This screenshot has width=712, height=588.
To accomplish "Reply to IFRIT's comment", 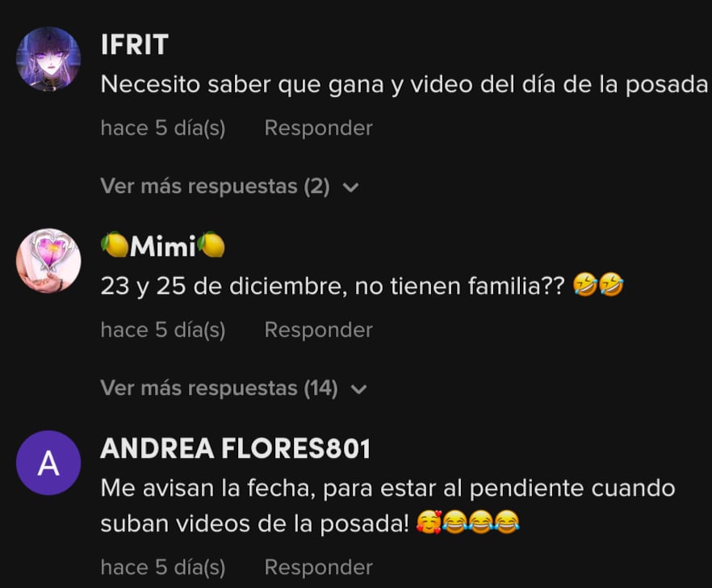I will [318, 128].
